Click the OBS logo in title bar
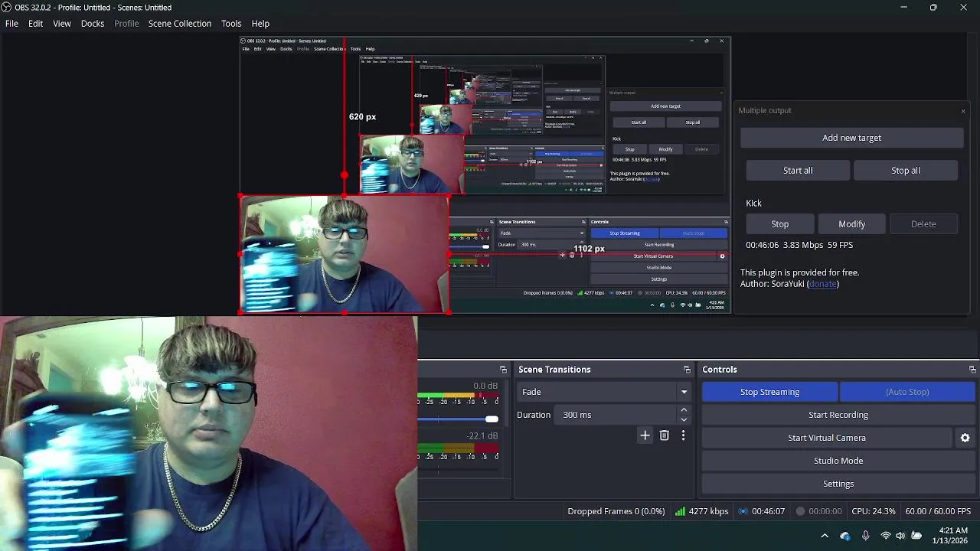The height and width of the screenshot is (551, 980). point(6,8)
